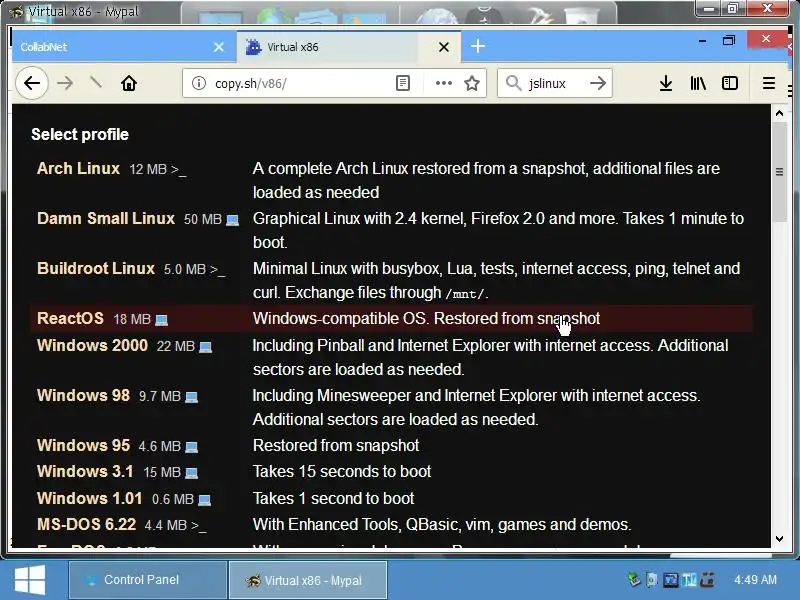Screen dimensions: 800x600
Task: Toggle reader view in the address bar
Action: (403, 83)
